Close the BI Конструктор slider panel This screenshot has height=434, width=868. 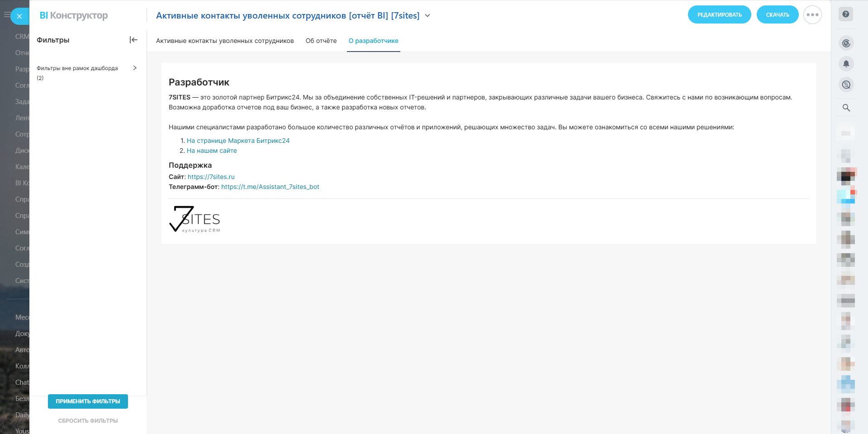19,16
